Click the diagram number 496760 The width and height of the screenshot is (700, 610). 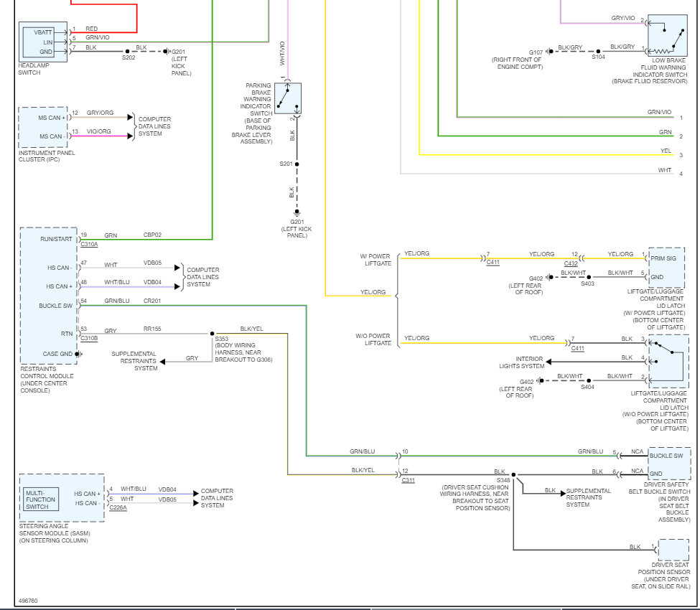pos(28,601)
